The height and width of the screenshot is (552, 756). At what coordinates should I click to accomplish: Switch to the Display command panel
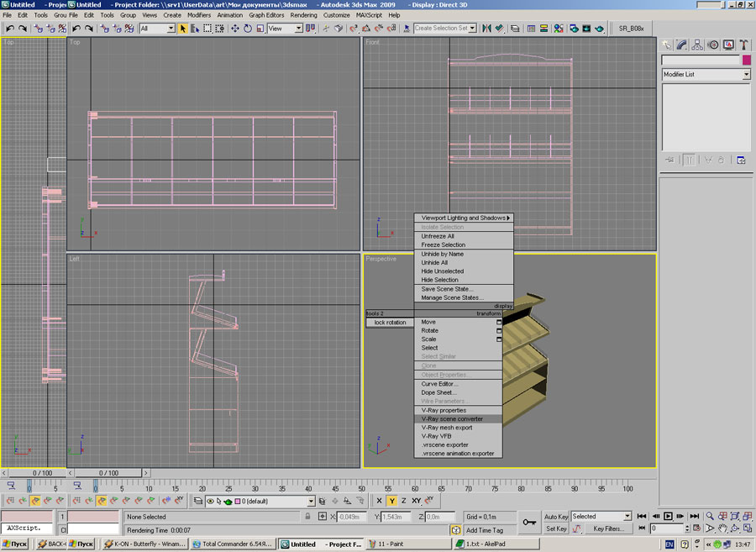pyautogui.click(x=728, y=45)
